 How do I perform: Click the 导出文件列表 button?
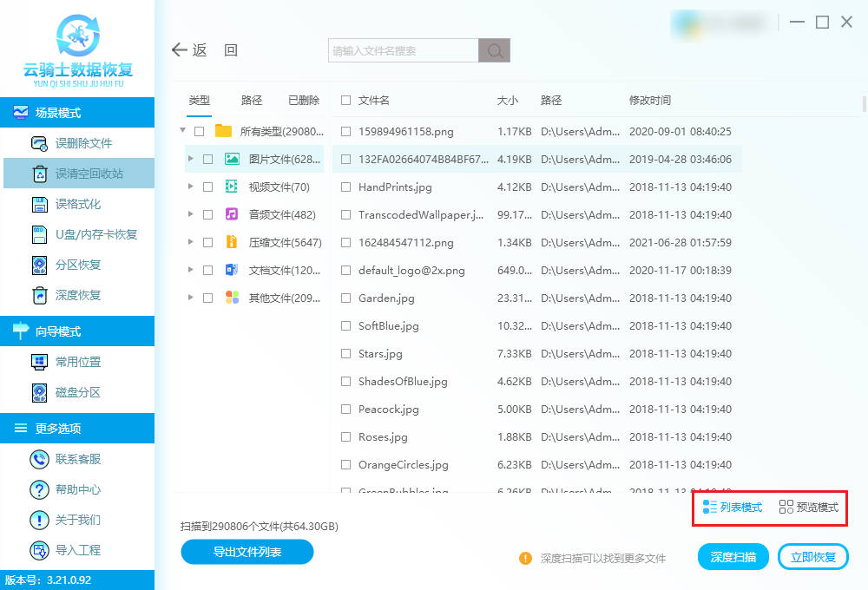(x=247, y=552)
